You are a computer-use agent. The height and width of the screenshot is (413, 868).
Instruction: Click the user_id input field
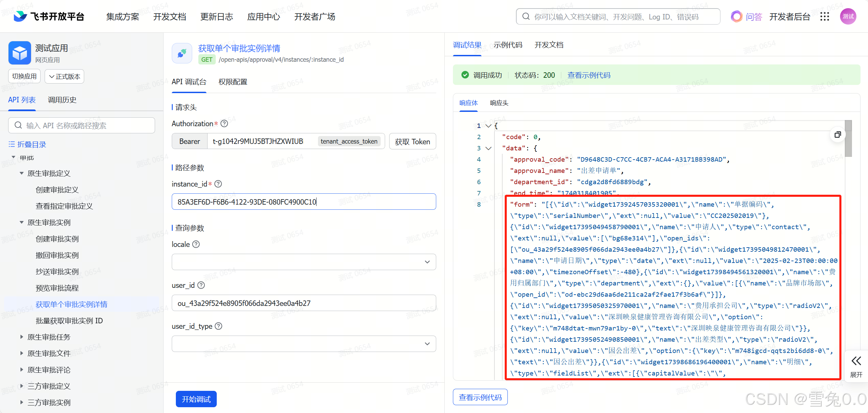coord(304,303)
